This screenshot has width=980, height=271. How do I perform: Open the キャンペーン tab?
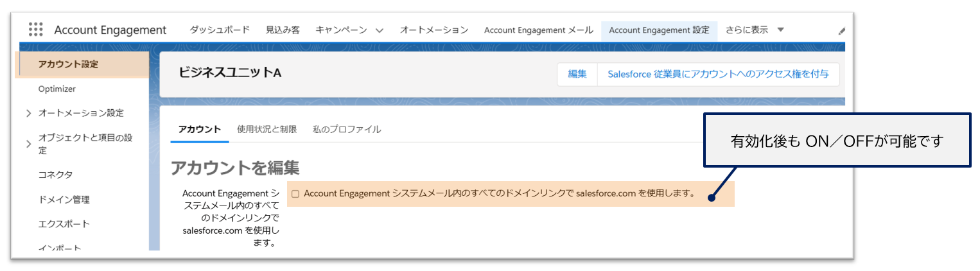(341, 30)
